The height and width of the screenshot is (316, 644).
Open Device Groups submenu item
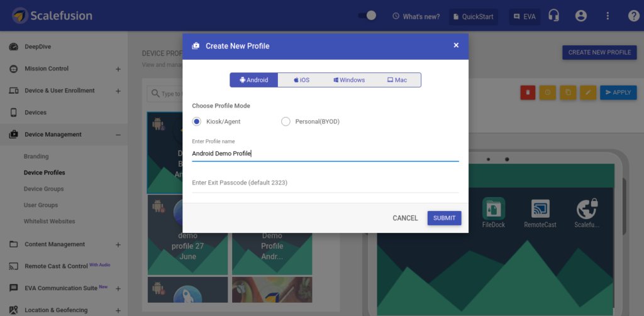43,189
